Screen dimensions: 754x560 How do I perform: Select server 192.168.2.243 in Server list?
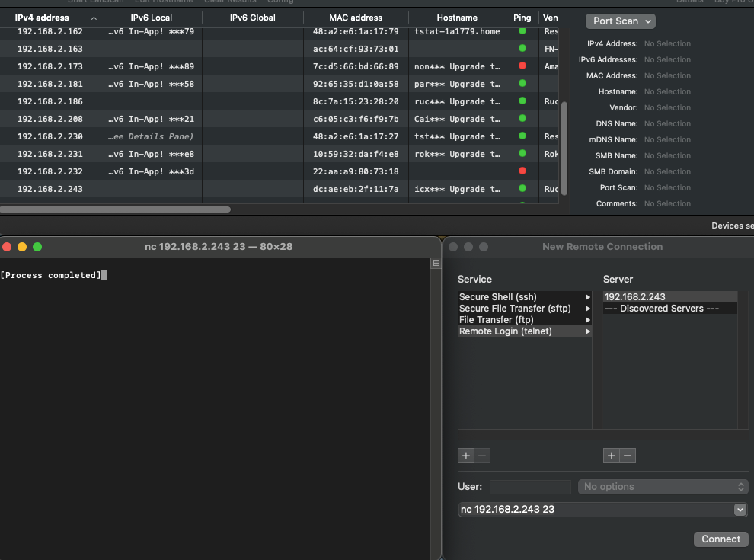point(634,297)
